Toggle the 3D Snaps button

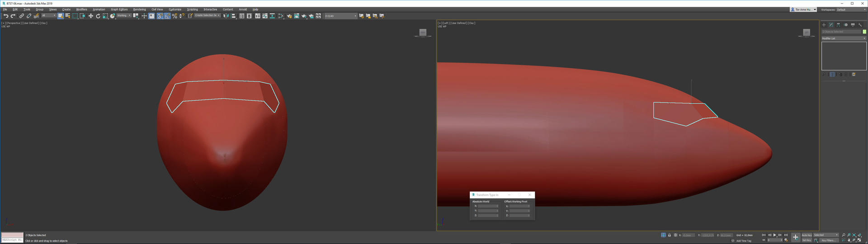pos(160,16)
